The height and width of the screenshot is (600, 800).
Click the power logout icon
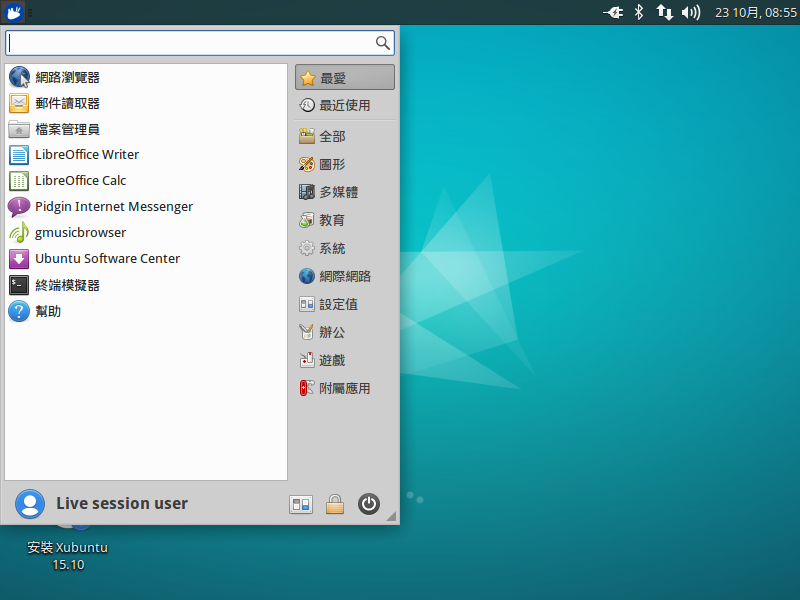pos(368,504)
